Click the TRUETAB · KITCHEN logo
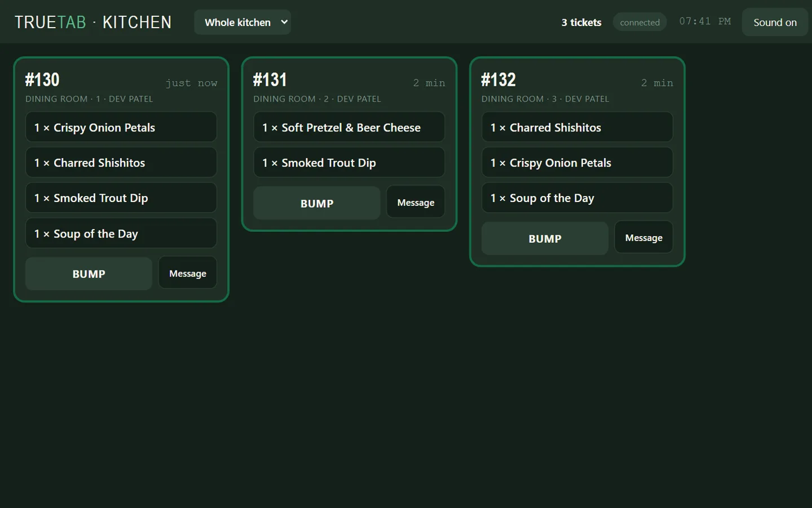This screenshot has width=812, height=508. [93, 22]
